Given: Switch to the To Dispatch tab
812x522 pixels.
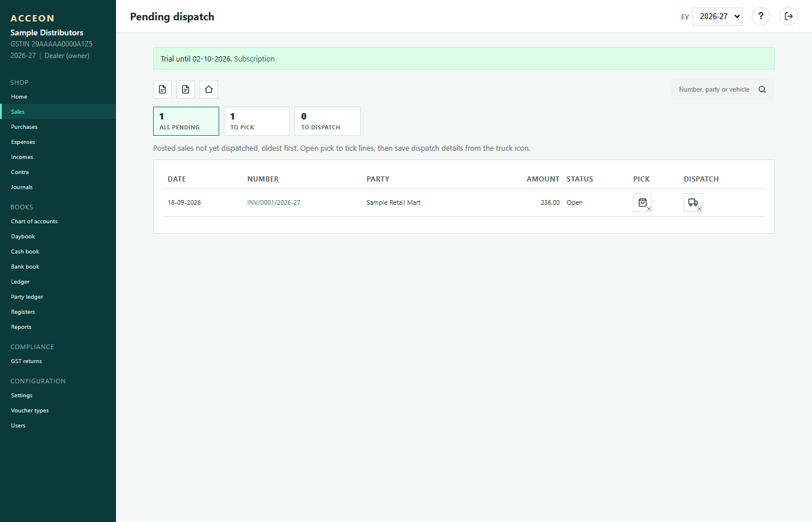Looking at the screenshot, I should [328, 121].
